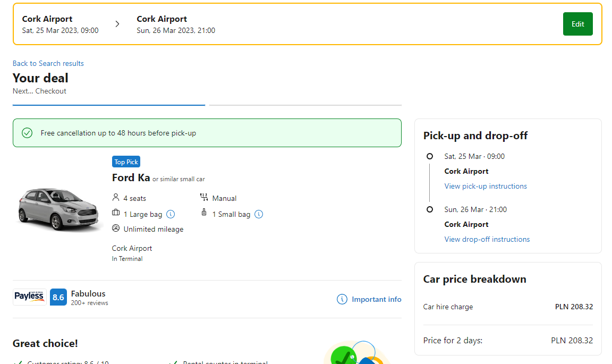
Task: Click the 'Great choice!' heading
Action: (x=45, y=343)
